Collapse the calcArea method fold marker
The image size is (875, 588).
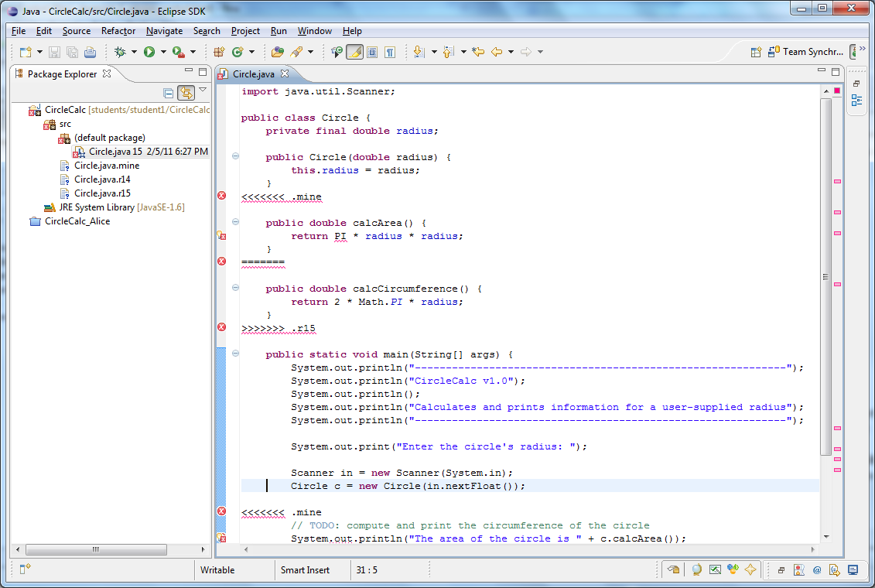[235, 223]
